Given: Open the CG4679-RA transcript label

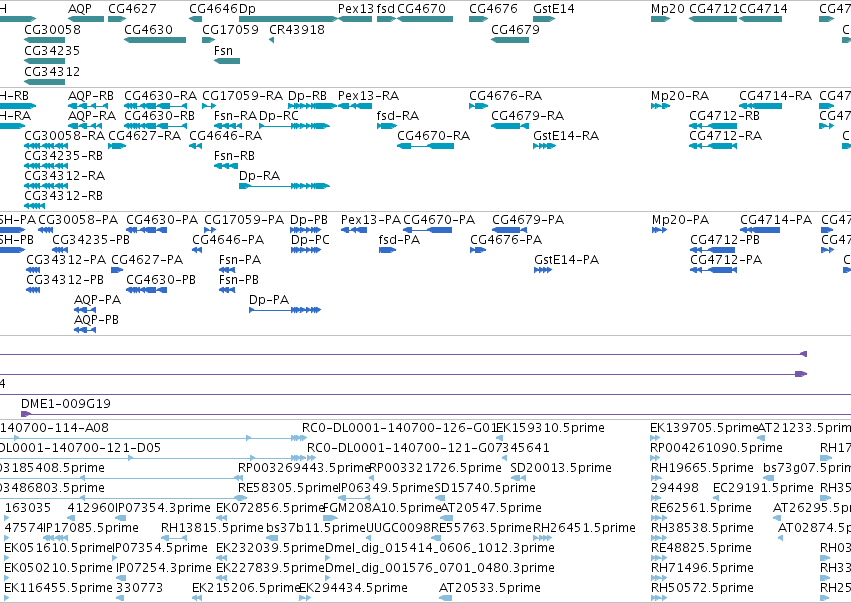Looking at the screenshot, I should pos(528,116).
